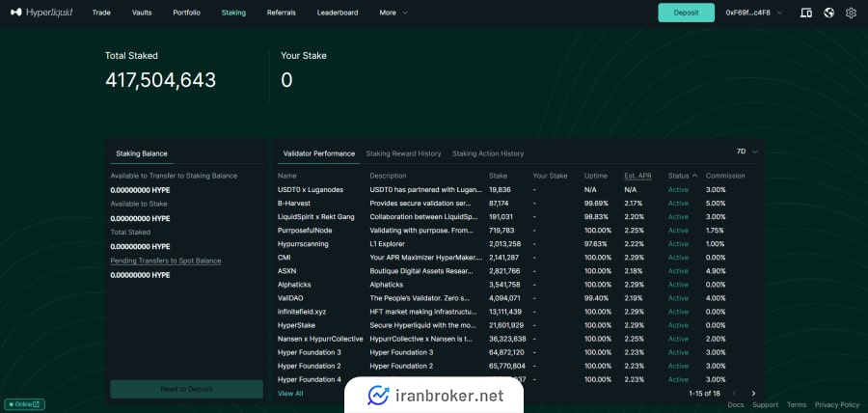
Task: Select the Hyper Foundation 3 name cell
Action: click(x=309, y=352)
